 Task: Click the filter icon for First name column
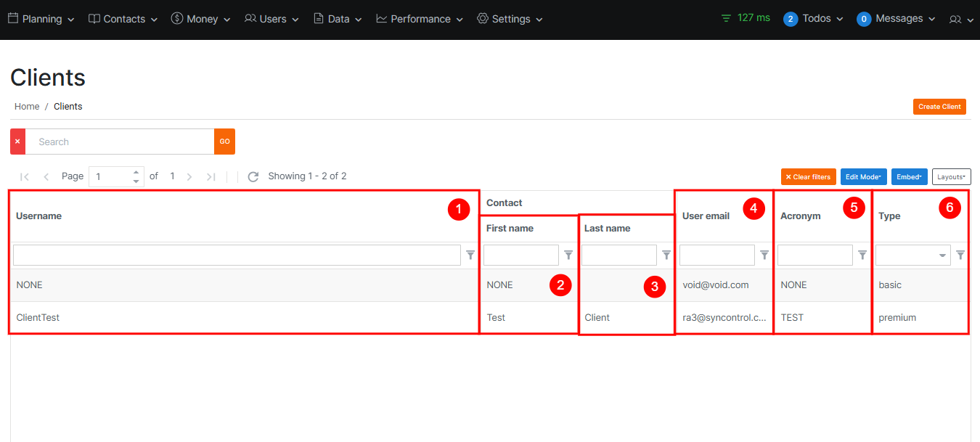point(568,255)
